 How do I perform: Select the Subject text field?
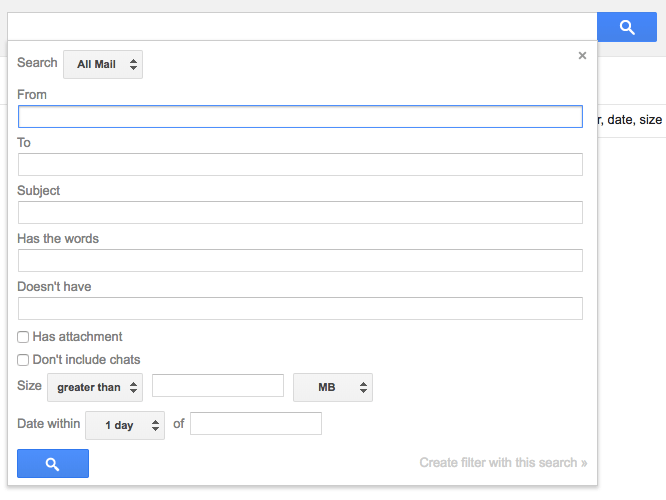(300, 213)
